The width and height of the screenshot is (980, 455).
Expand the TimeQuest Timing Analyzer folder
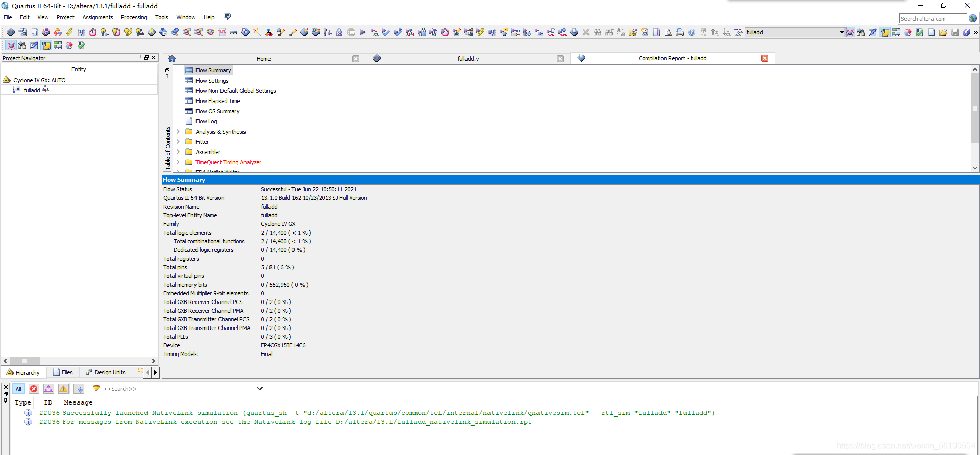178,162
